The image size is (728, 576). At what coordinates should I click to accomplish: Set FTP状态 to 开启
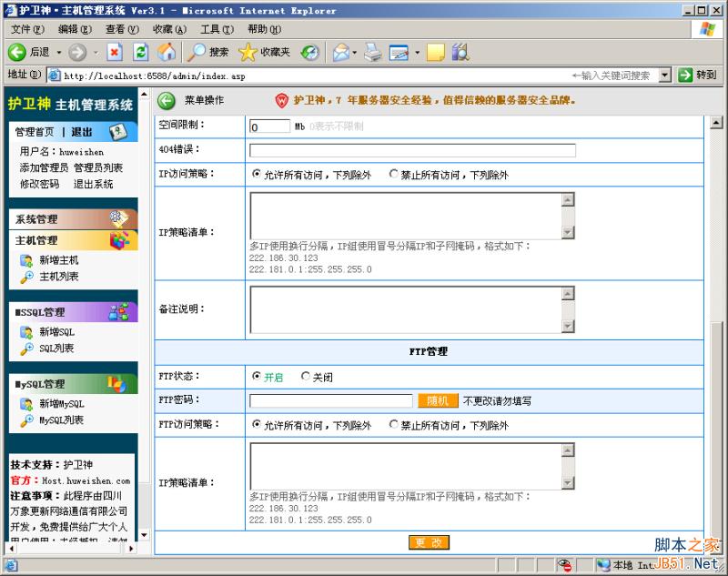pos(256,376)
